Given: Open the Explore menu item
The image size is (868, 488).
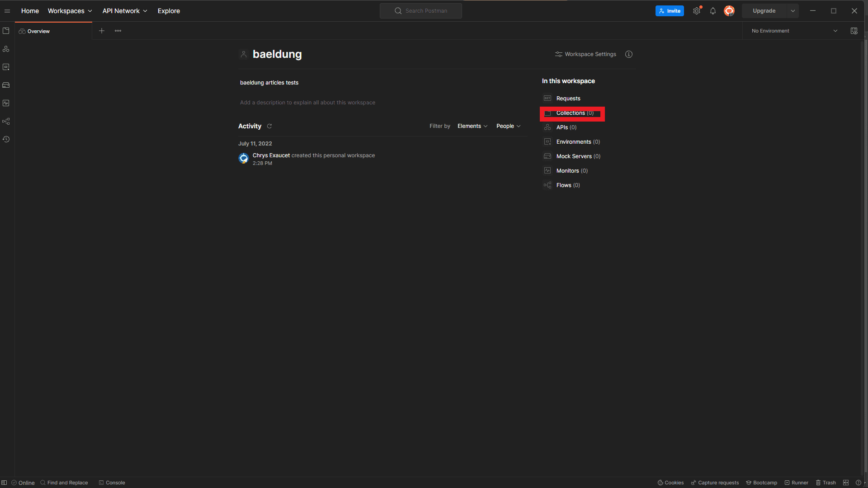Looking at the screenshot, I should coord(169,11).
